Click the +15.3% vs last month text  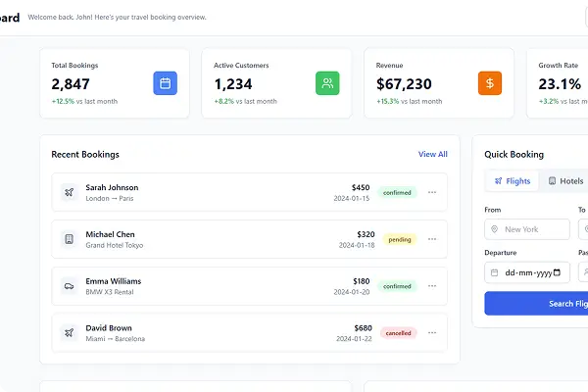click(409, 101)
